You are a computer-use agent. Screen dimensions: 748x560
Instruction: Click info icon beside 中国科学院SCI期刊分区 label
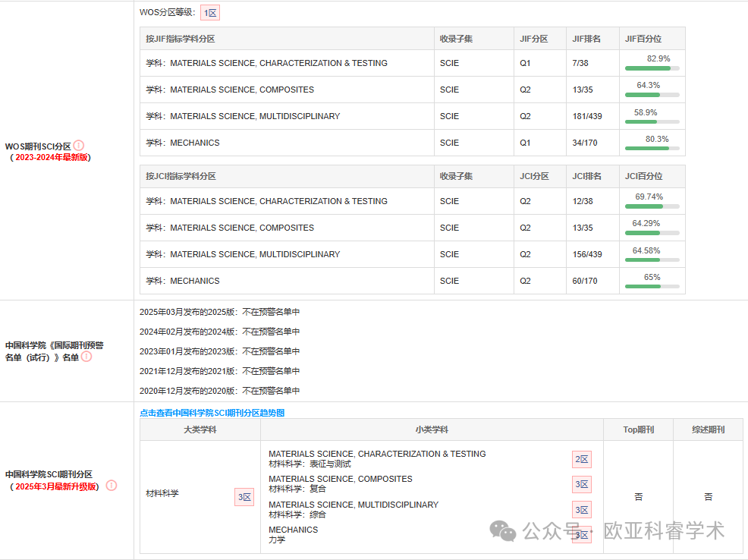pyautogui.click(x=112, y=486)
